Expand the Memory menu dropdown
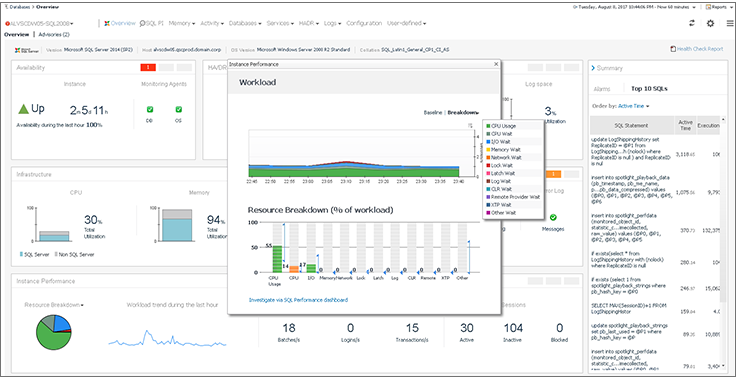Screen dimensions: 736x378 point(182,23)
